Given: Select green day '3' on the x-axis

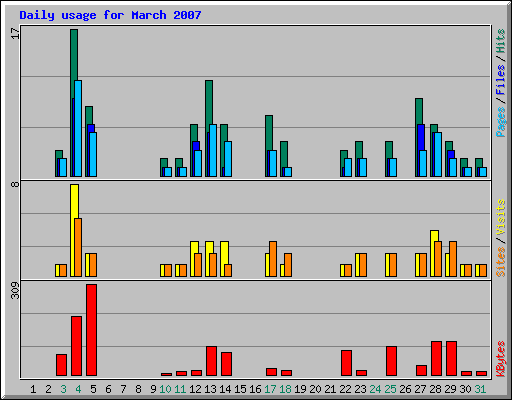Looking at the screenshot, I should [63, 389].
